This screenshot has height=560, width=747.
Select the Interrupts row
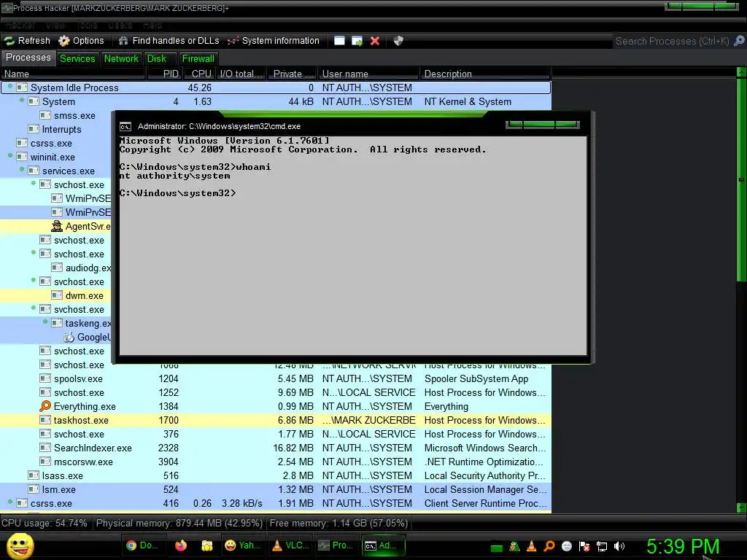(x=55, y=130)
